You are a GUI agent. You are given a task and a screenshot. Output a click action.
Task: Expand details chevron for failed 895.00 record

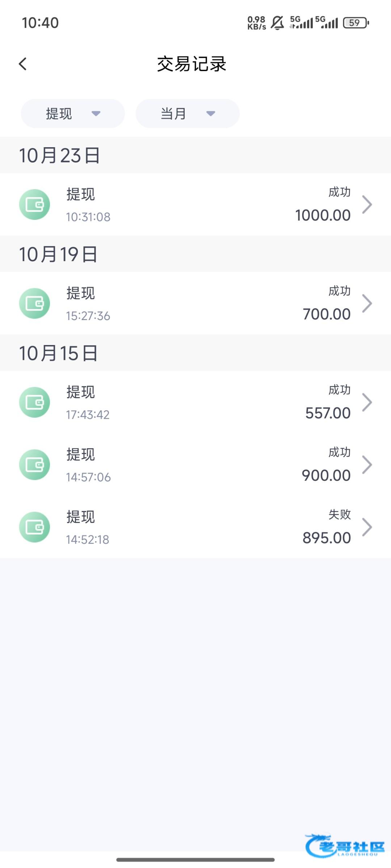coord(367,527)
